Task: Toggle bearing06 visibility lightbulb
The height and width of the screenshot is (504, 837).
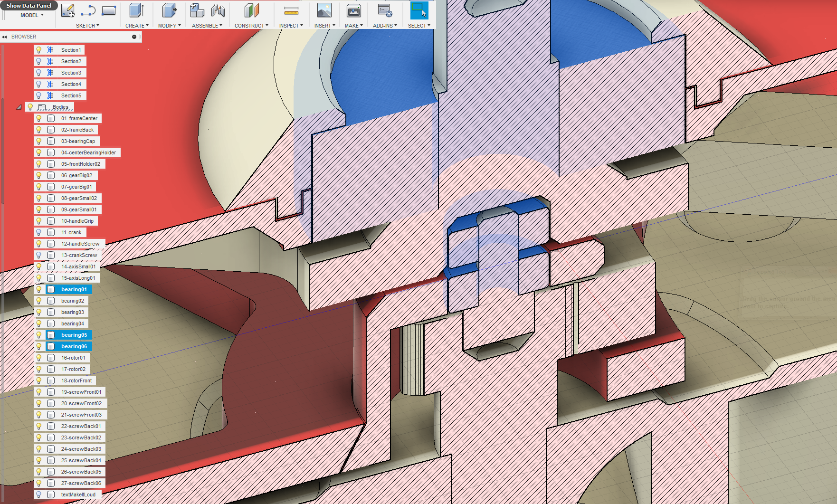Action: point(39,346)
